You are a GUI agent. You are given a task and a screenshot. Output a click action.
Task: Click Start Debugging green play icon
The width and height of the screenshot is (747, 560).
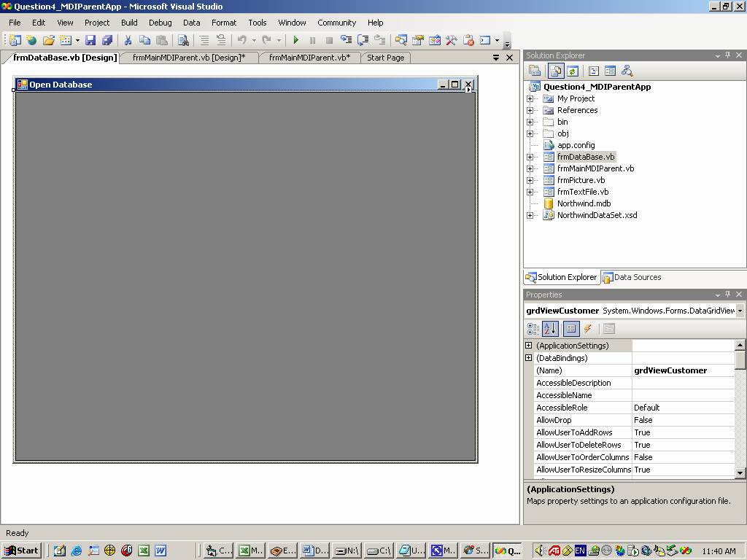click(295, 41)
